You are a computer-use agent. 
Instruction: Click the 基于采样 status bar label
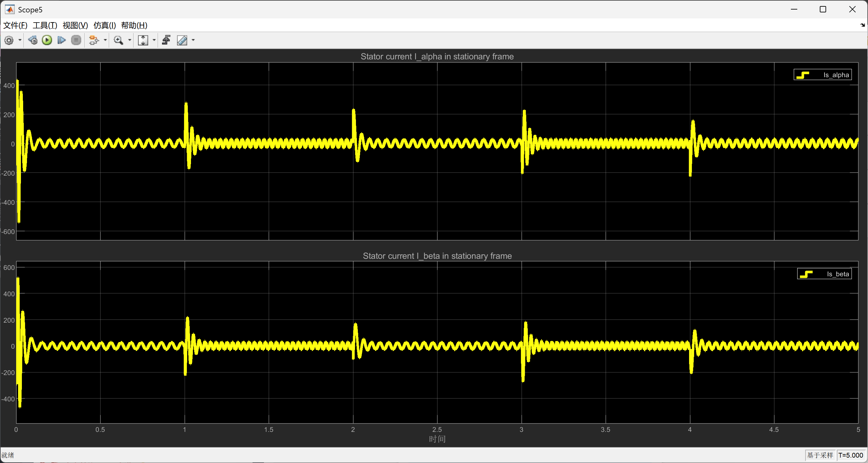coord(819,455)
